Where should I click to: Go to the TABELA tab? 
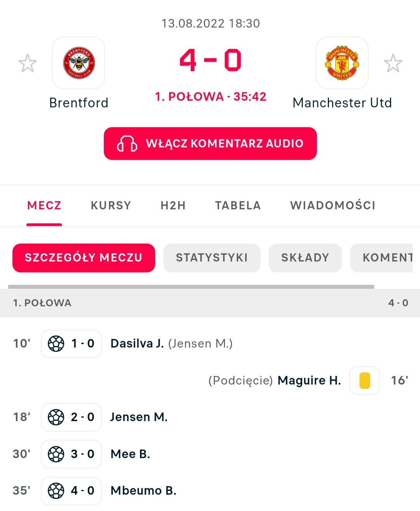coord(238,205)
